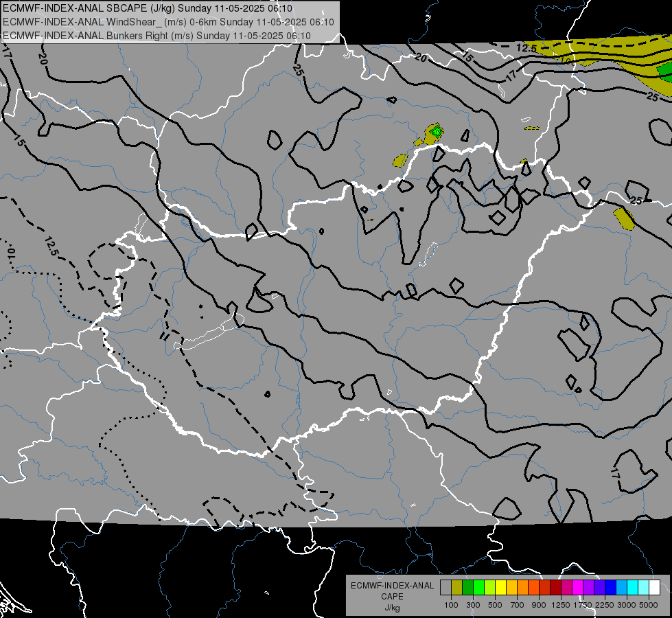
Task: Select the CAPE label in the legend
Action: [x=392, y=596]
